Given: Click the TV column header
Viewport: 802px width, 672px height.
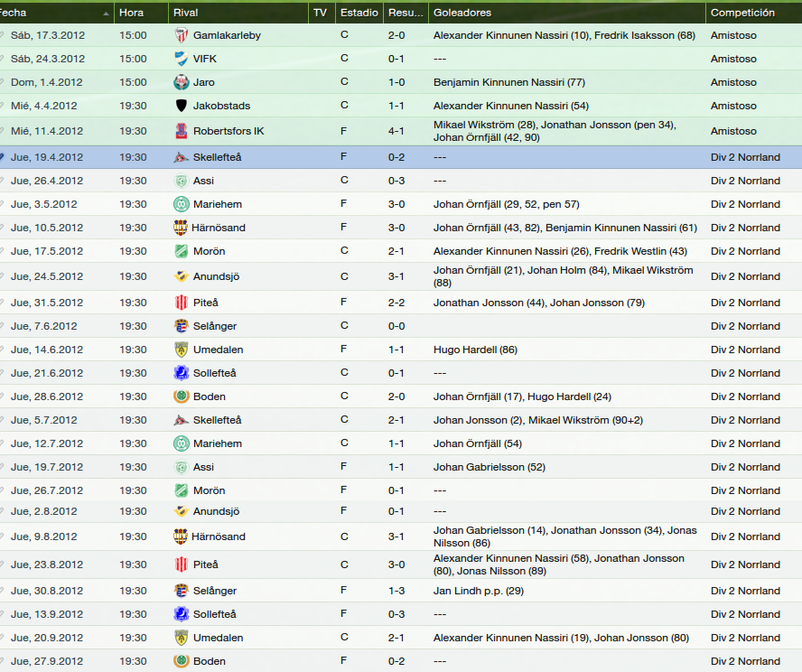Looking at the screenshot, I should pyautogui.click(x=322, y=13).
